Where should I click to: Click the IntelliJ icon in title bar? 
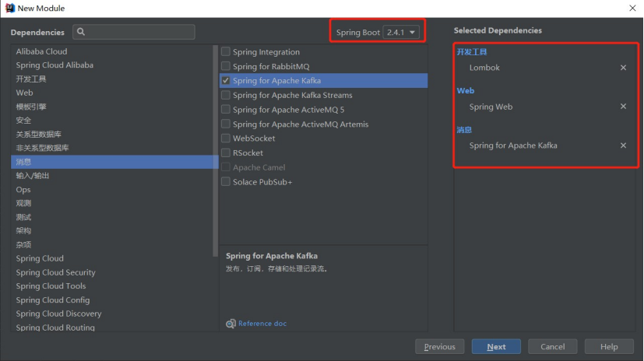[x=9, y=8]
